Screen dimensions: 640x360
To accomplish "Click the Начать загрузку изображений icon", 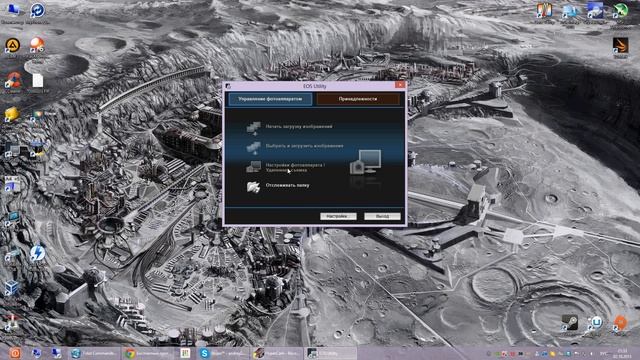I will pyautogui.click(x=253, y=128).
